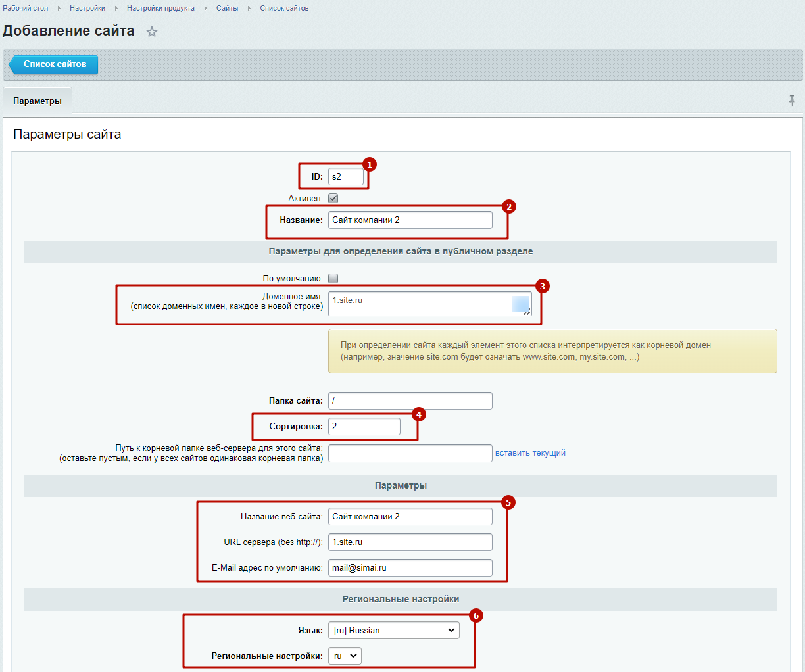
Task: Enable the По умолчанию checkbox
Action: tap(333, 278)
